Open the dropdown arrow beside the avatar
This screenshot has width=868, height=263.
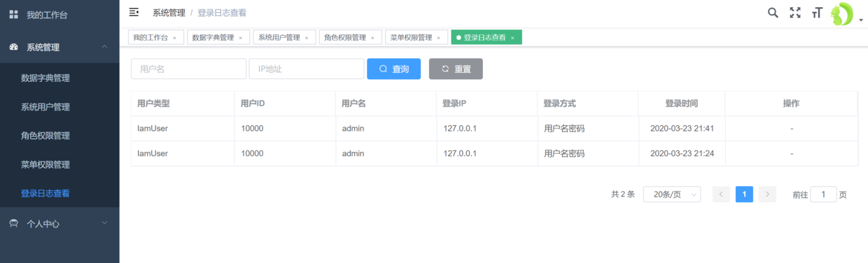coord(861,21)
